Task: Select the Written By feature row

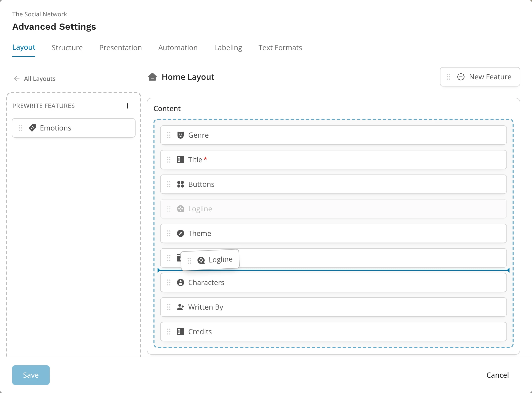Action: click(334, 307)
